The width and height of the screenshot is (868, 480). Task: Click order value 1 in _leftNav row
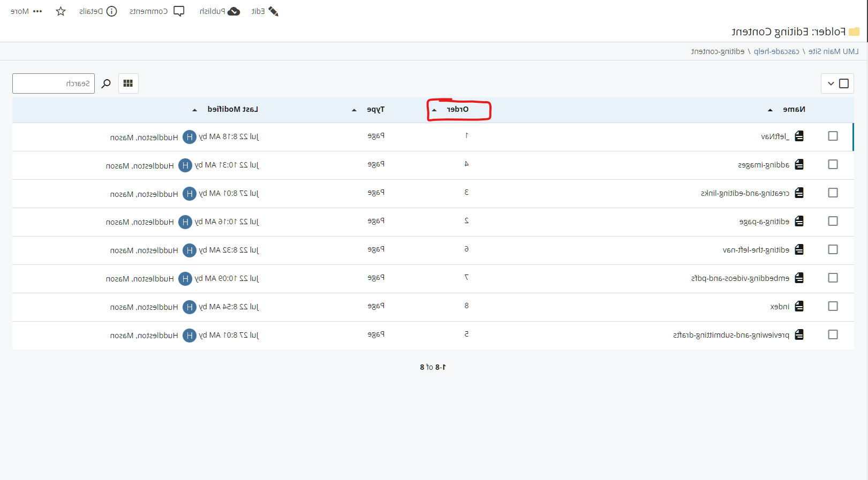click(x=466, y=135)
